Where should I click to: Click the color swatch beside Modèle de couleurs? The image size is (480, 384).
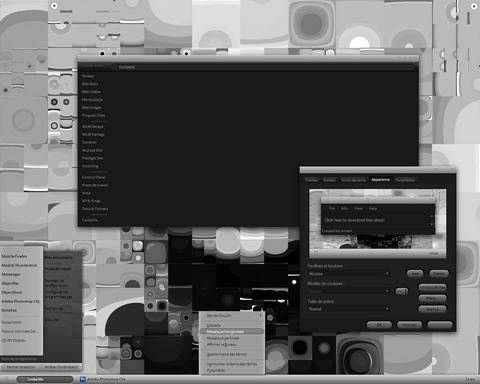coord(402,291)
